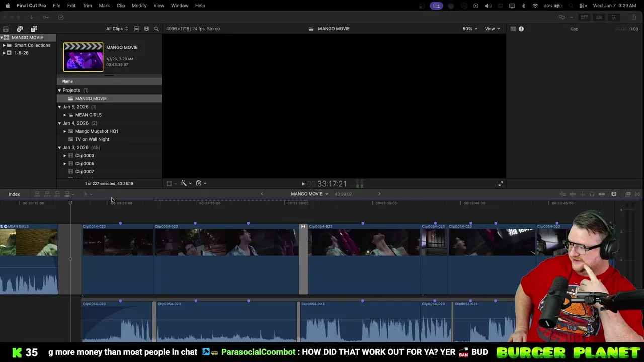Screen dimensions: 644x362
Task: Open timeline clip appearance options
Action: click(614, 194)
